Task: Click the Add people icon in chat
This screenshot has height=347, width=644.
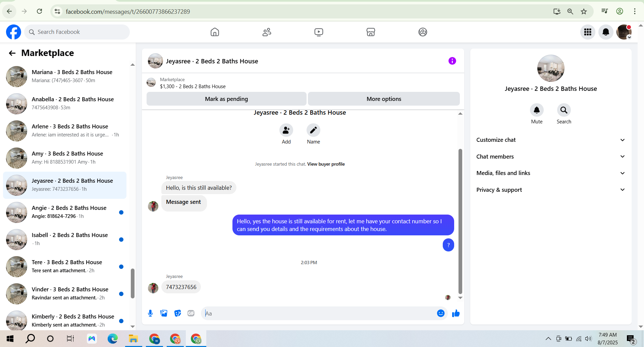Action: (286, 130)
